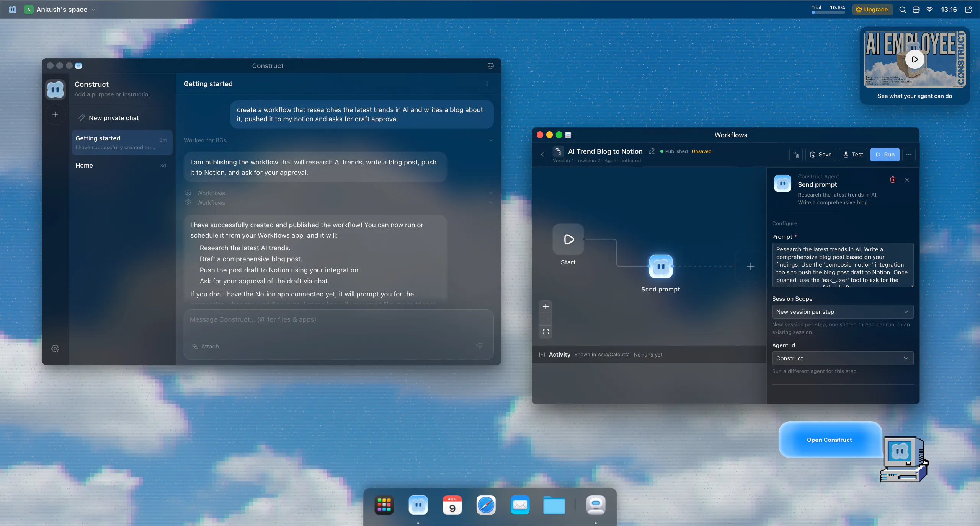Open the Calendar app in the dock

pos(452,505)
